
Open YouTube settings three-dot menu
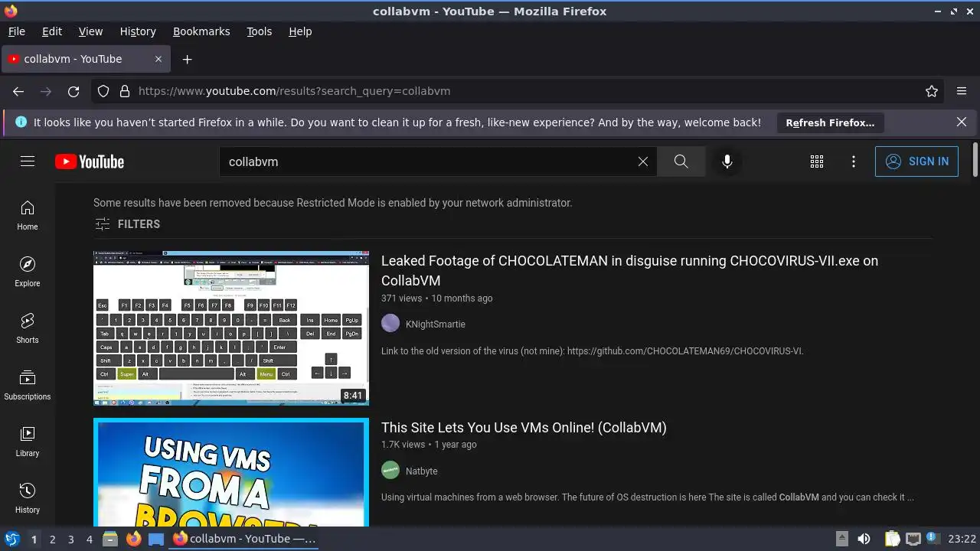tap(854, 161)
